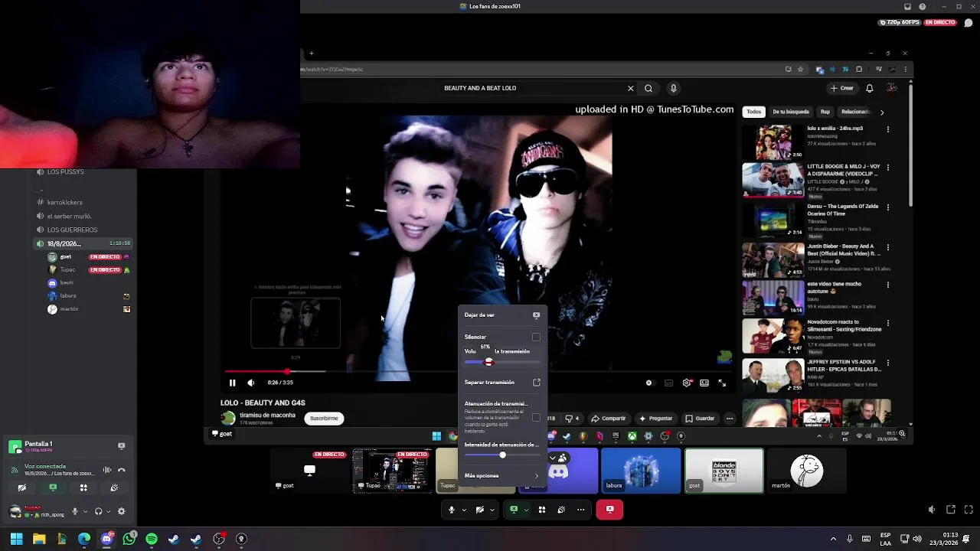
Task: Adjust the Intensidad de atenuación slider
Action: coord(501,455)
